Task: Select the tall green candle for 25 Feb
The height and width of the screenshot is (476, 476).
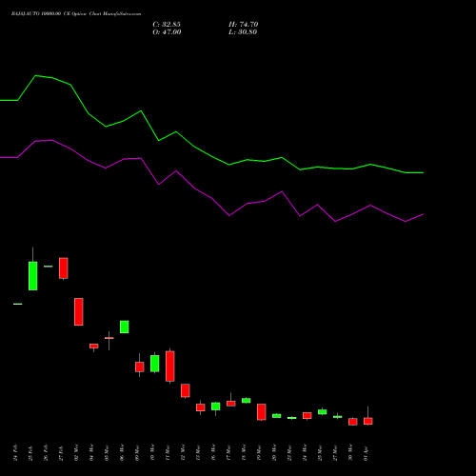Action: click(x=33, y=276)
